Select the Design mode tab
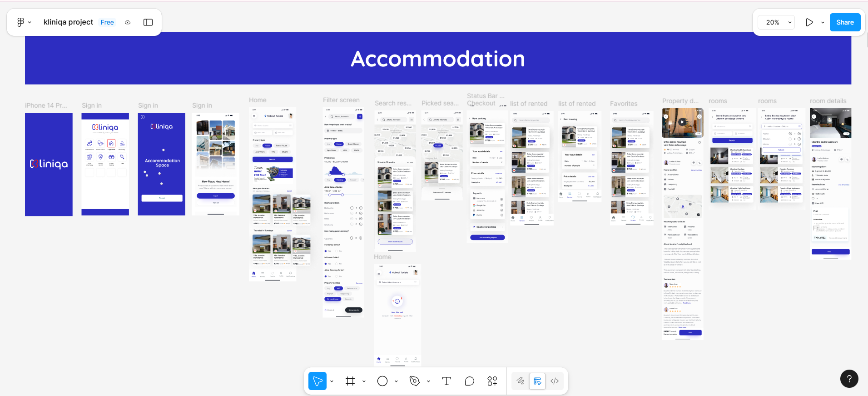 click(x=537, y=381)
